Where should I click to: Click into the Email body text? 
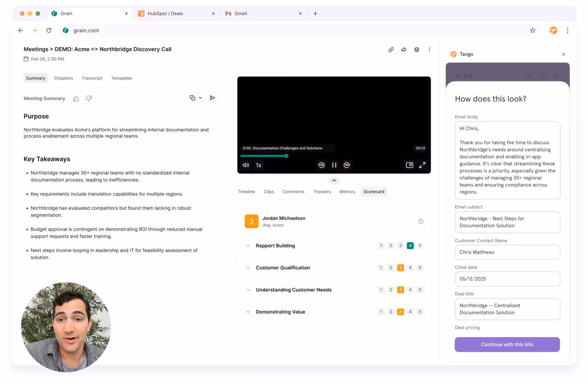pyautogui.click(x=507, y=160)
